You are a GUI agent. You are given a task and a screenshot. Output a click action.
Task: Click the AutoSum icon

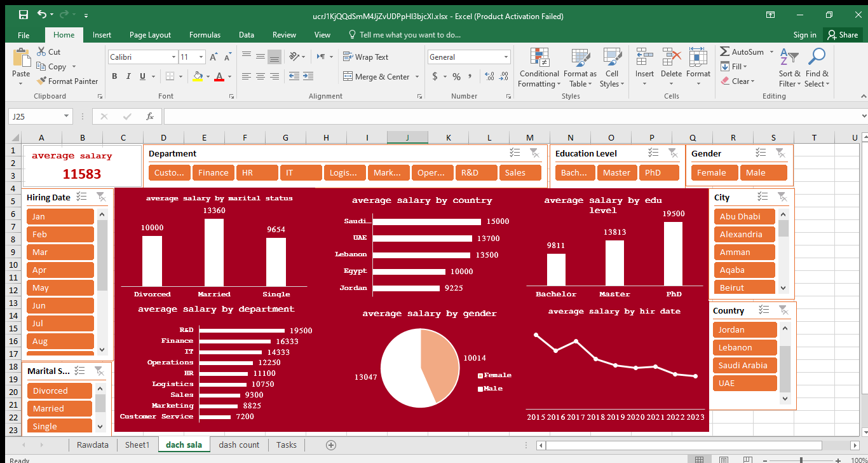click(725, 52)
